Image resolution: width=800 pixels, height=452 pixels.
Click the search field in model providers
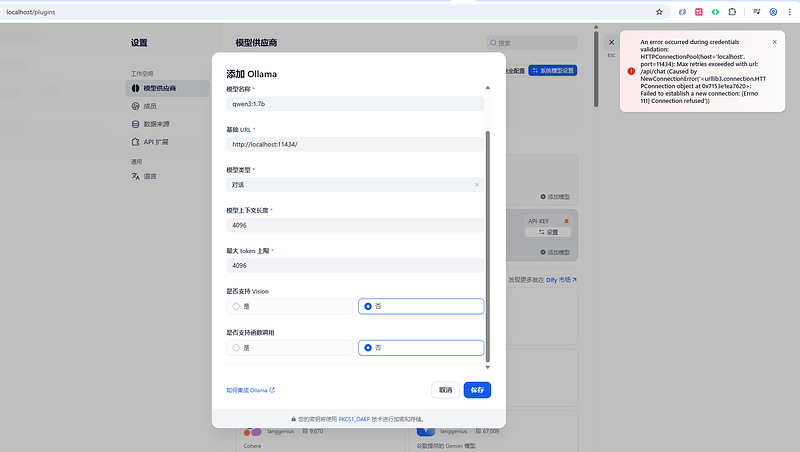click(532, 43)
